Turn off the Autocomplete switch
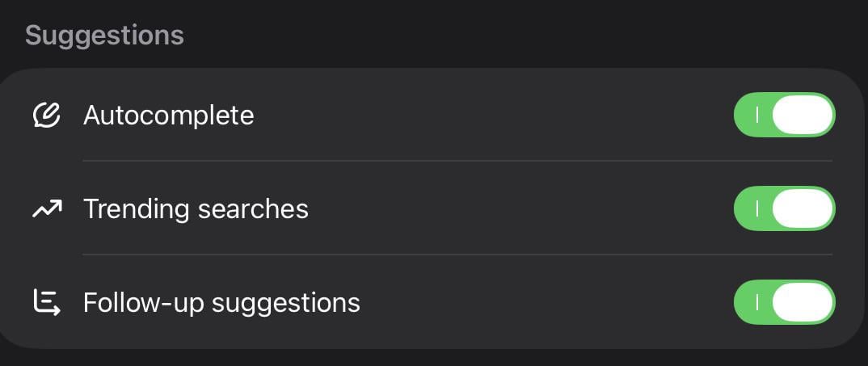Image resolution: width=868 pixels, height=366 pixels. coord(784,116)
